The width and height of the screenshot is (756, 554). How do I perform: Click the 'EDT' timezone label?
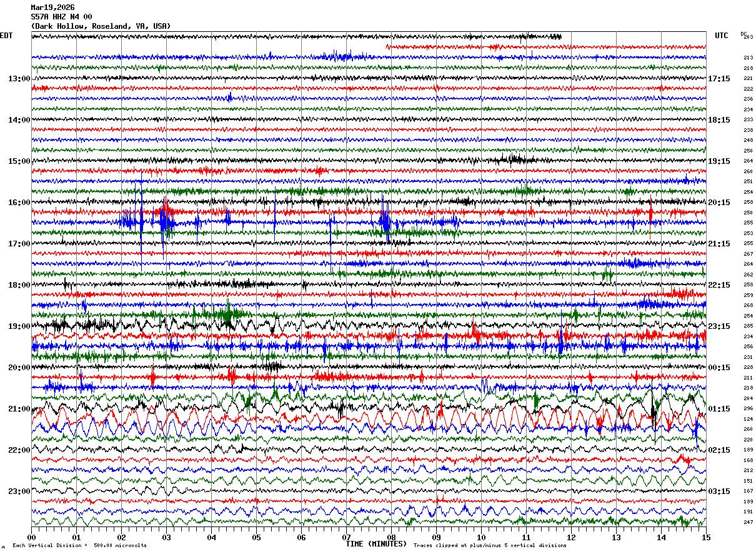tap(6, 36)
